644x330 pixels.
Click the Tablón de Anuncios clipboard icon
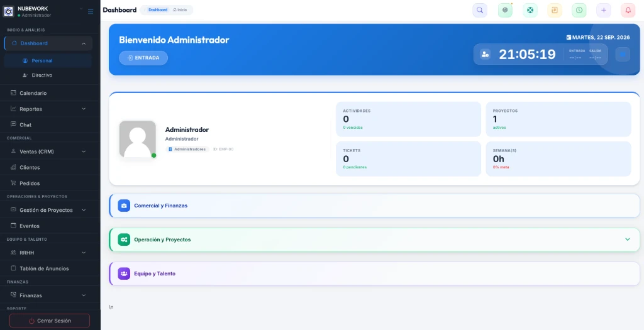(x=13, y=268)
